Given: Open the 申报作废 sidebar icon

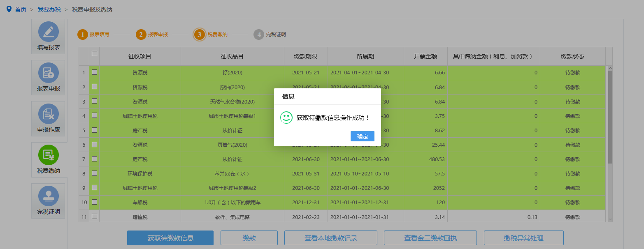Looking at the screenshot, I should pos(49,114).
